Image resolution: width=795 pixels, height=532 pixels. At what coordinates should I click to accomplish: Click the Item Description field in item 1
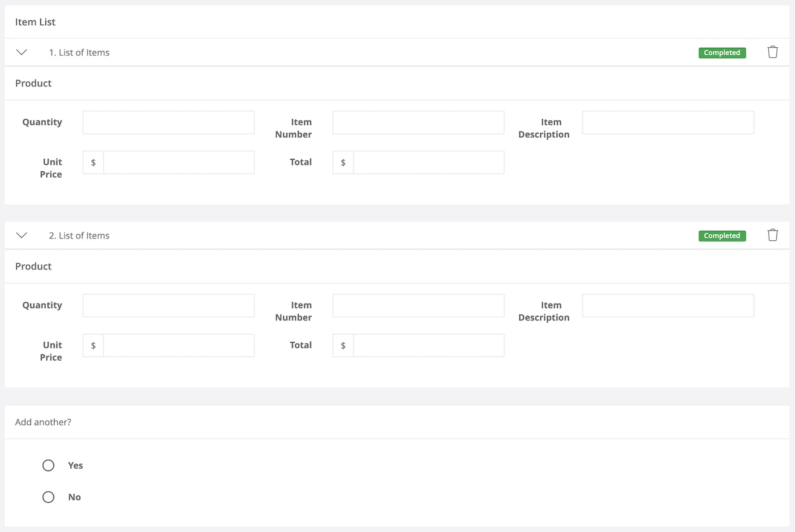[668, 122]
